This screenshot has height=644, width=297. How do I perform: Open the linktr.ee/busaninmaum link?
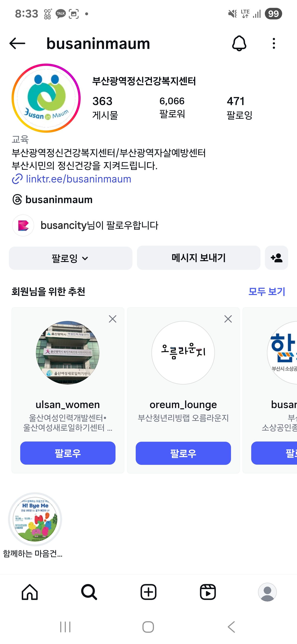click(x=78, y=179)
